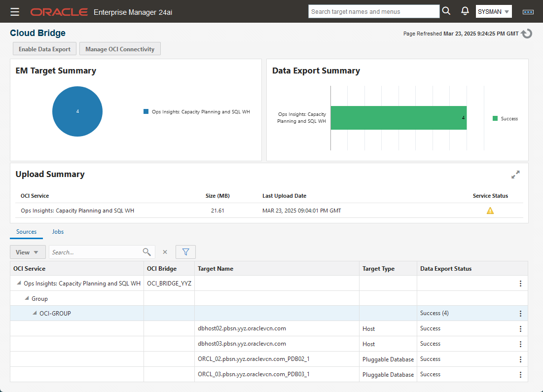Open the View dropdown menu
This screenshot has height=392, width=543.
(28, 252)
